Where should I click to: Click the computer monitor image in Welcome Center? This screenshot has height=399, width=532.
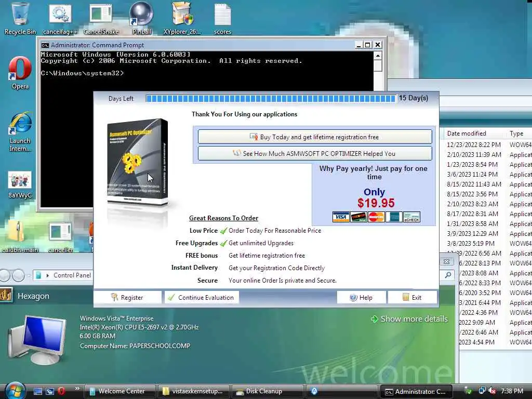(37, 339)
